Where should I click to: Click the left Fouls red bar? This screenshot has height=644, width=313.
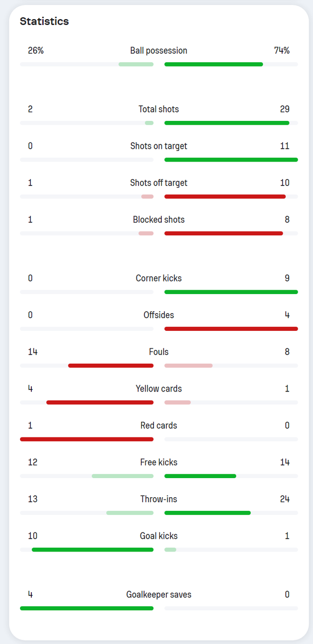(x=111, y=366)
